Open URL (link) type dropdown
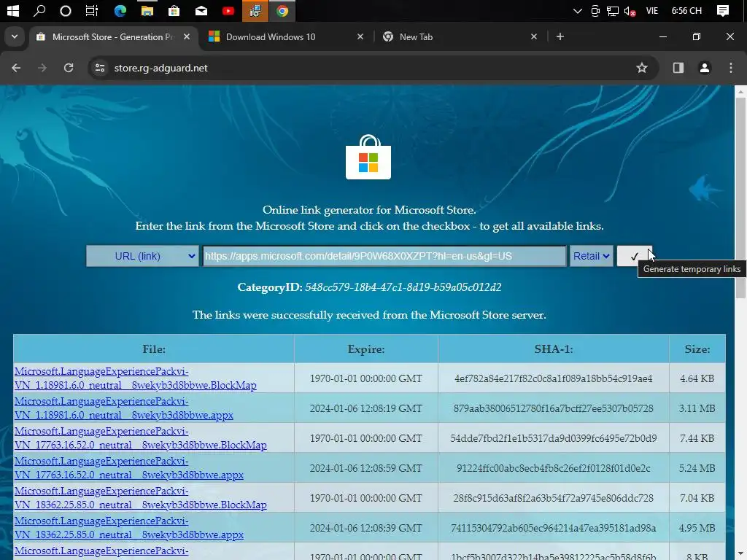The width and height of the screenshot is (747, 560). coord(142,256)
